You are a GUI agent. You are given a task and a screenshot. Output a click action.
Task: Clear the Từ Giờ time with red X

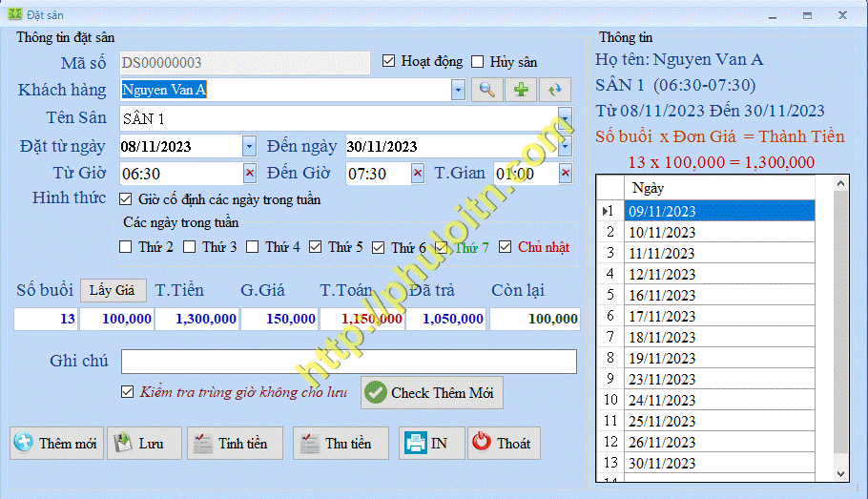tap(250, 174)
